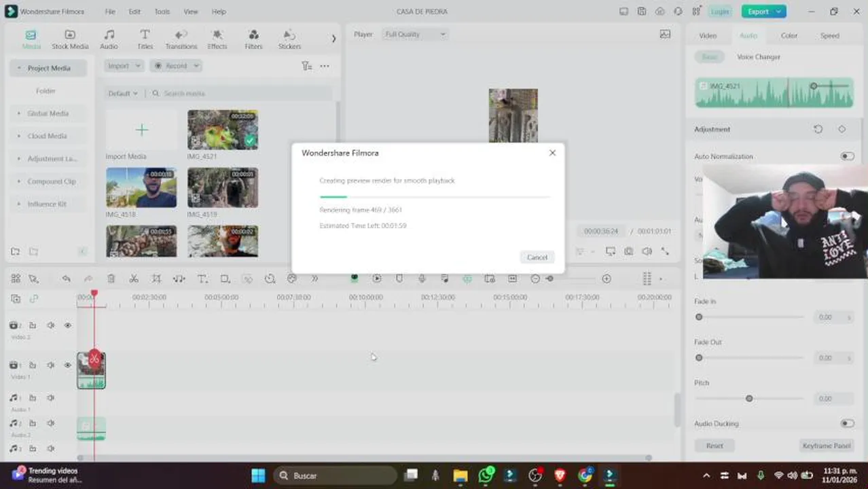Split clip with the scissors icon
This screenshot has height=489, width=868.
coord(134,278)
